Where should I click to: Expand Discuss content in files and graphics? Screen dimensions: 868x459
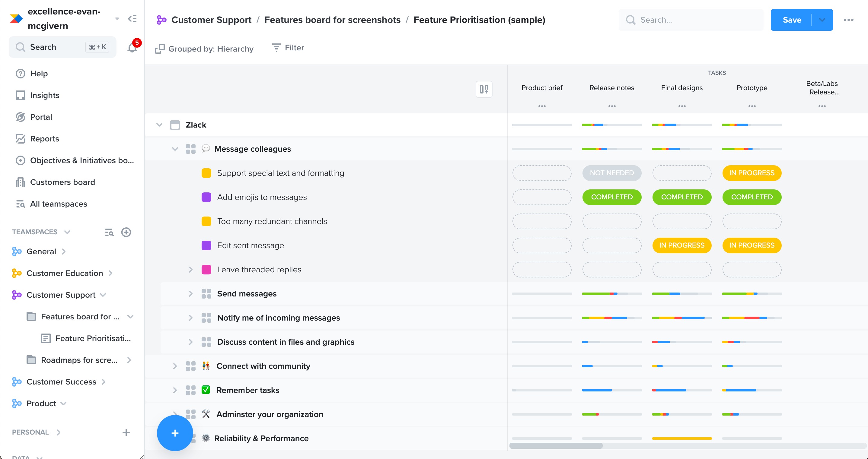[191, 342]
